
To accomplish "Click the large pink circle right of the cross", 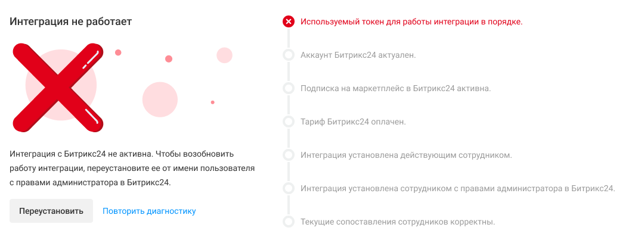I will tap(160, 99).
